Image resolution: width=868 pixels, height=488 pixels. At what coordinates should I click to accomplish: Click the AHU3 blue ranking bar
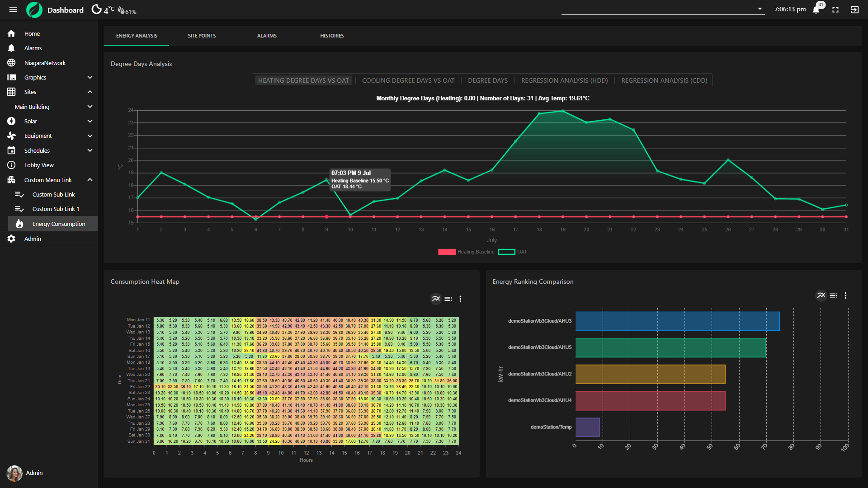pyautogui.click(x=677, y=321)
